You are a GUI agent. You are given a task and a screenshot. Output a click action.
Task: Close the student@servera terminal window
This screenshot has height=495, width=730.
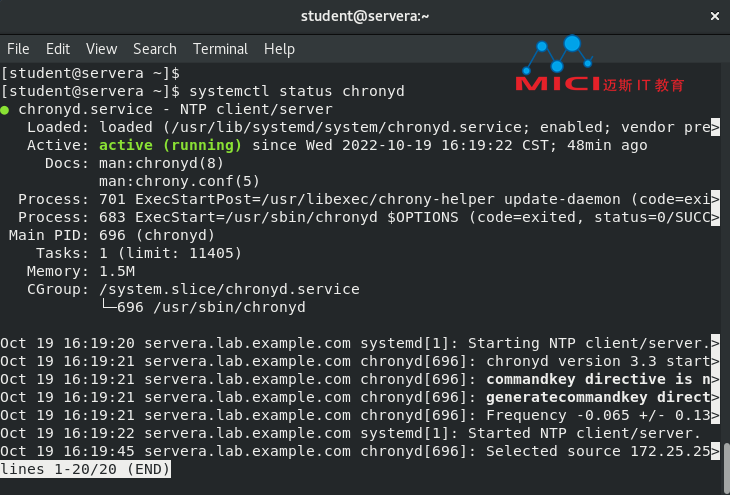pyautogui.click(x=715, y=16)
